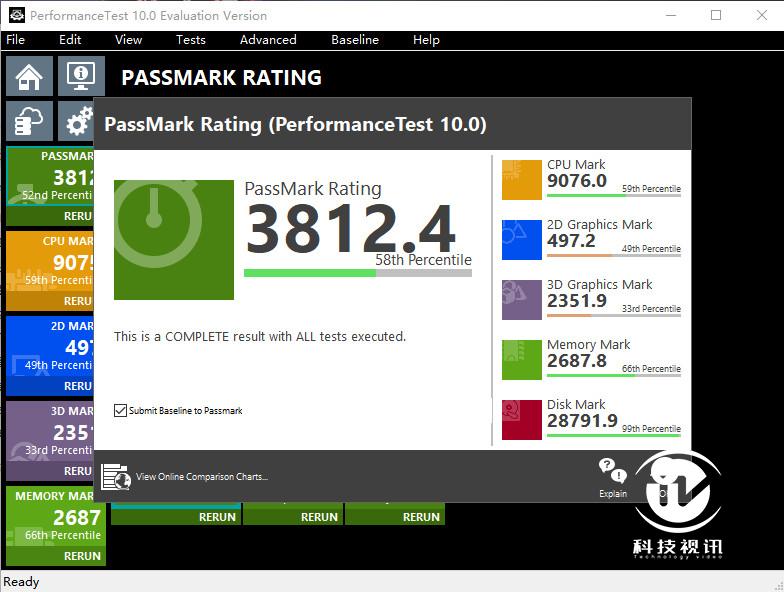Image resolution: width=784 pixels, height=592 pixels.
Task: Click the purple 3D Graphics Mark icon
Action: 522,300
